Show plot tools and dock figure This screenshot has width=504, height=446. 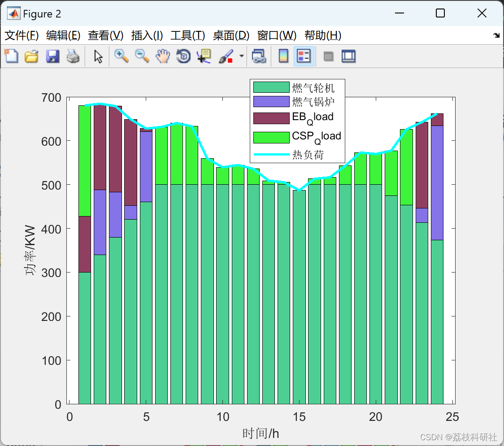(x=348, y=56)
